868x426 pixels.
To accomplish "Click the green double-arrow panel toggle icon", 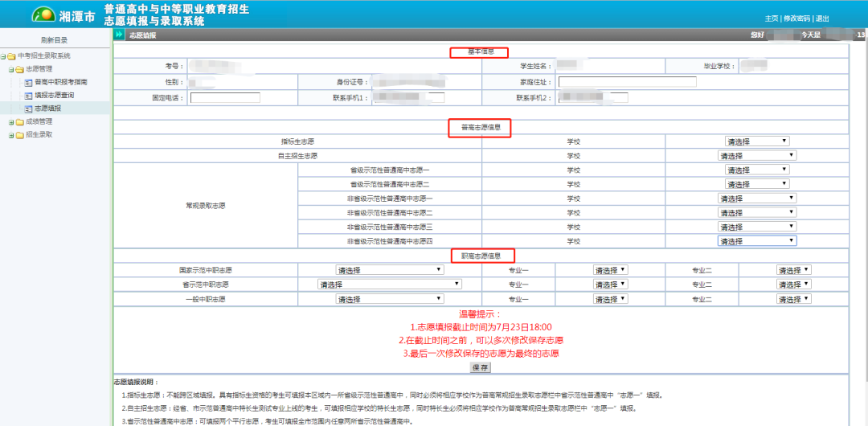I will click(119, 35).
